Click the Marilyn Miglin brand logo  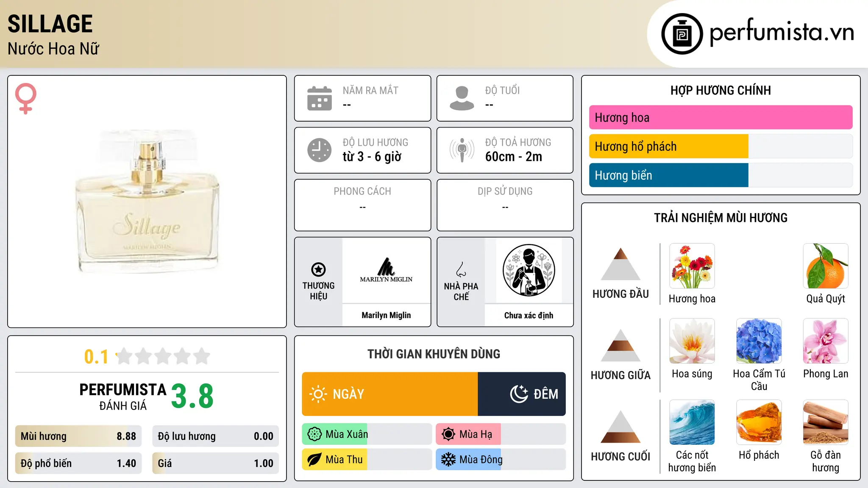click(x=386, y=270)
